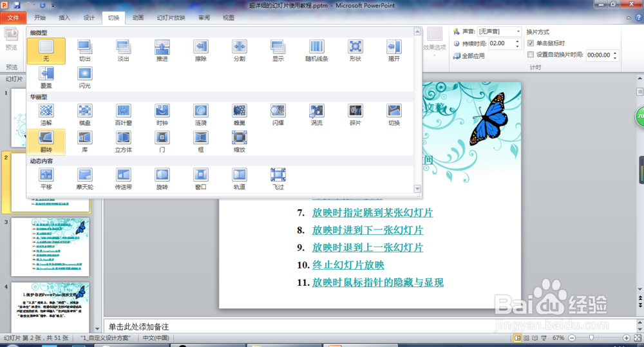644x347 pixels.
Task: Toggle the 单击鼠标时 checkbox
Action: pyautogui.click(x=530, y=43)
